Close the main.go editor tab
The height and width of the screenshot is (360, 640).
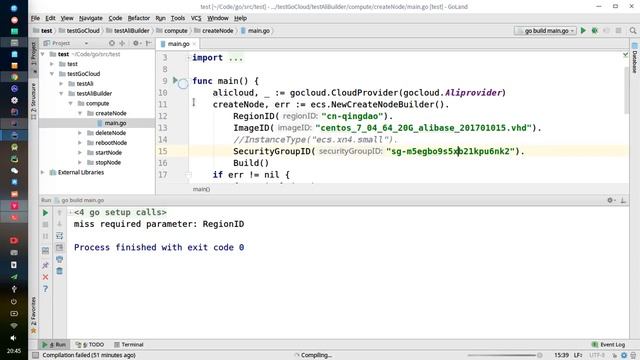click(x=194, y=44)
